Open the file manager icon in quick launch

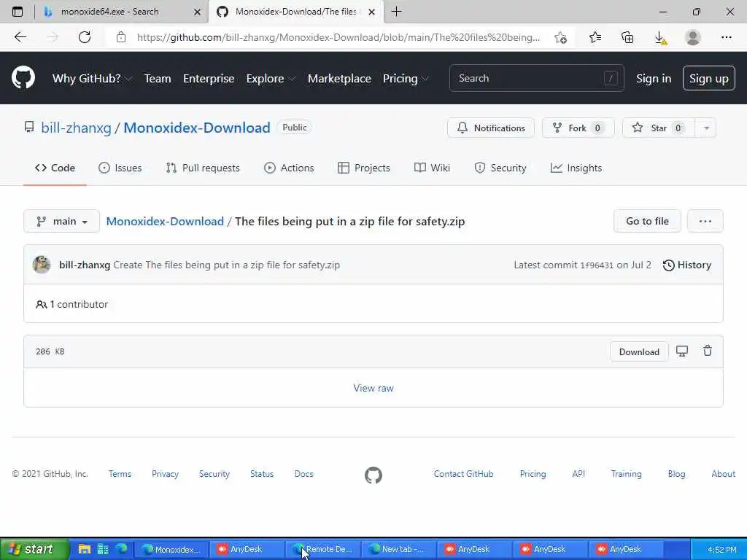85,549
